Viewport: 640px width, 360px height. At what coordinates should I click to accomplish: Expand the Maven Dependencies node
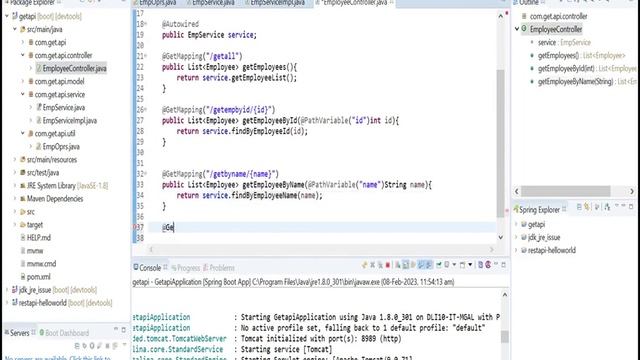pyautogui.click(x=15, y=199)
